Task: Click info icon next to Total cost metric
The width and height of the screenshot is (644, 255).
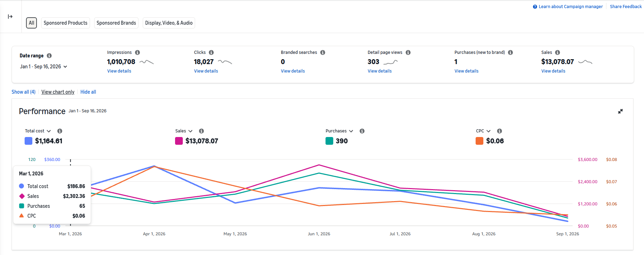Action: [x=60, y=131]
